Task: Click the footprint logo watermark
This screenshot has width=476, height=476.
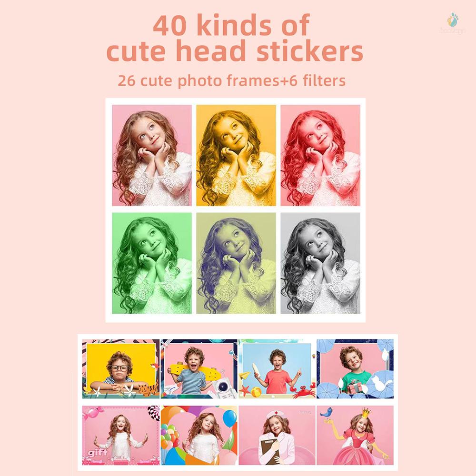Action: pyautogui.click(x=453, y=23)
